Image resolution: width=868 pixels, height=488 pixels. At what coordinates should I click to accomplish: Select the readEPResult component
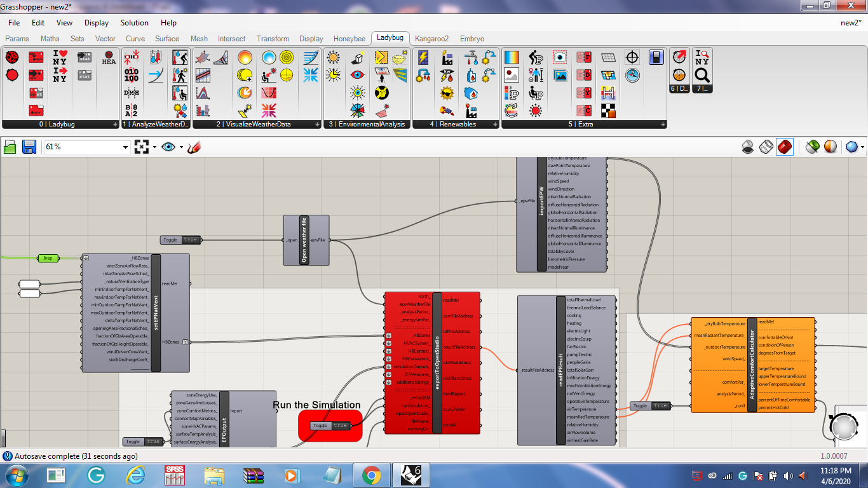click(567, 370)
